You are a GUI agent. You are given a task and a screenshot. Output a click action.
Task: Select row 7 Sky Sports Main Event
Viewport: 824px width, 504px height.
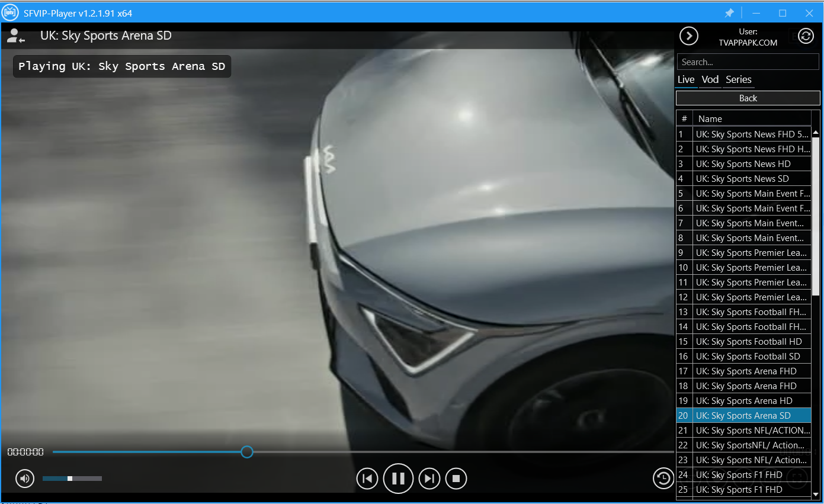tap(744, 223)
